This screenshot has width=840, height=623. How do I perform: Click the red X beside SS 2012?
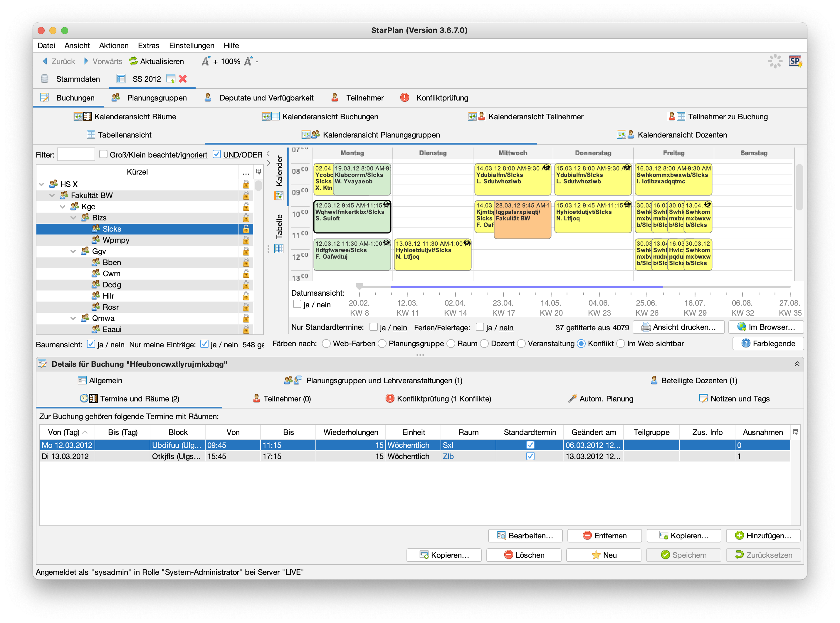click(x=183, y=79)
